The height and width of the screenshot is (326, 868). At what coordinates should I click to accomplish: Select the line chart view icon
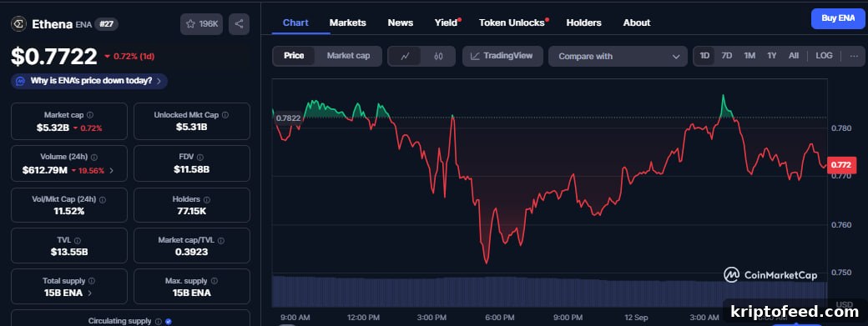coord(405,56)
